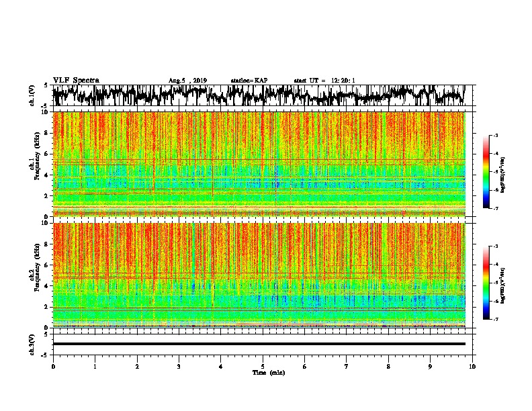532x411 pixels.
Task: Click the "5" volt tick of ch.3(V) panel
Action: coord(46,334)
